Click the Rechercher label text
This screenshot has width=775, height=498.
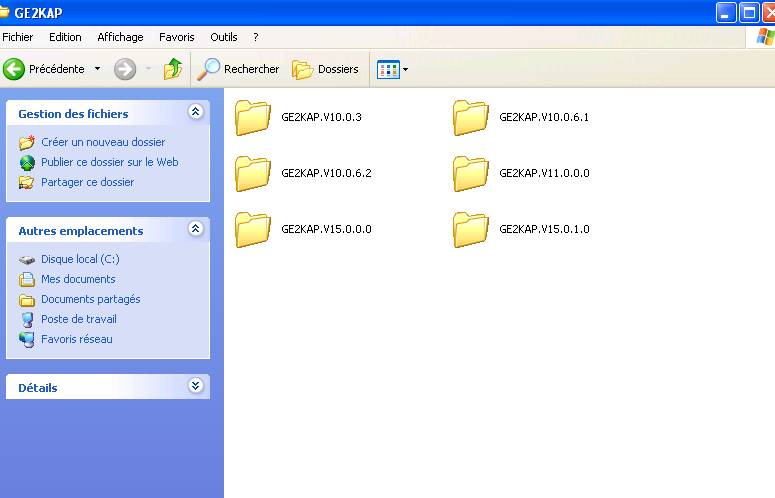252,69
